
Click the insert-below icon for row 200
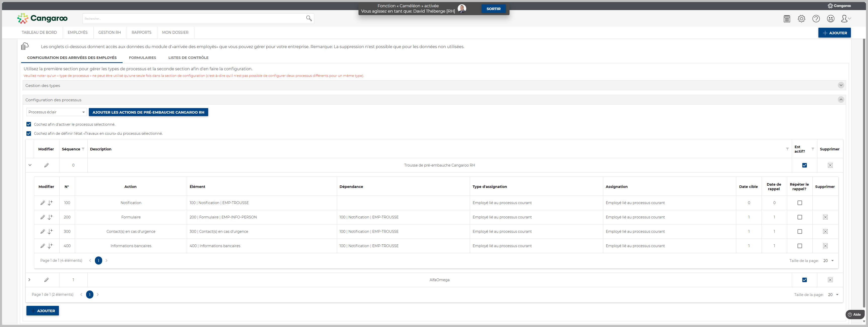coord(50,217)
